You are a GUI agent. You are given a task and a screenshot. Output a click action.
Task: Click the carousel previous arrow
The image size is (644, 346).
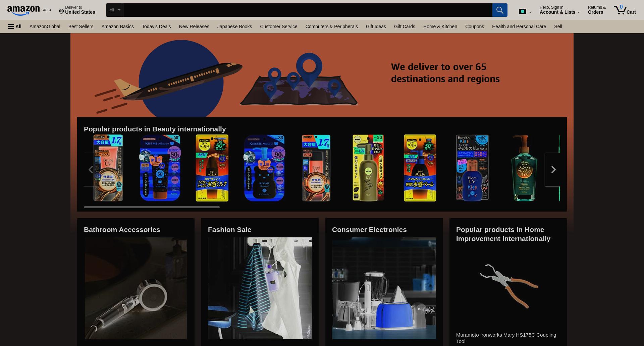91,170
